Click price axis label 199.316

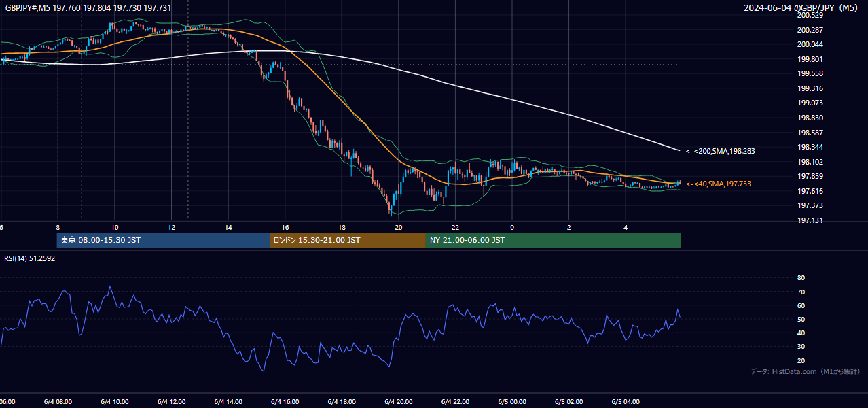[810, 88]
